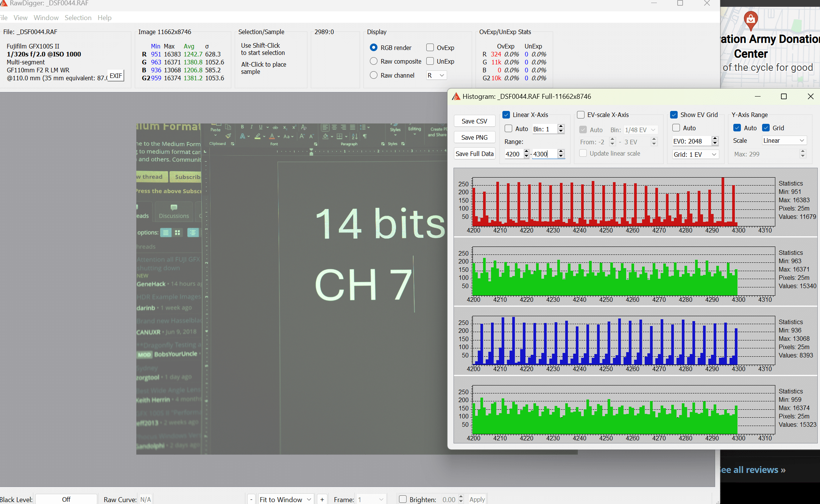Increase the Bin value with up arrow
The height and width of the screenshot is (504, 820).
561,126
